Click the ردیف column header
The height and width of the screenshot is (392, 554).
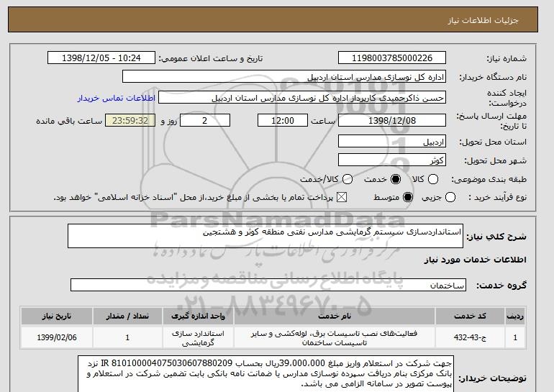pos(515,316)
